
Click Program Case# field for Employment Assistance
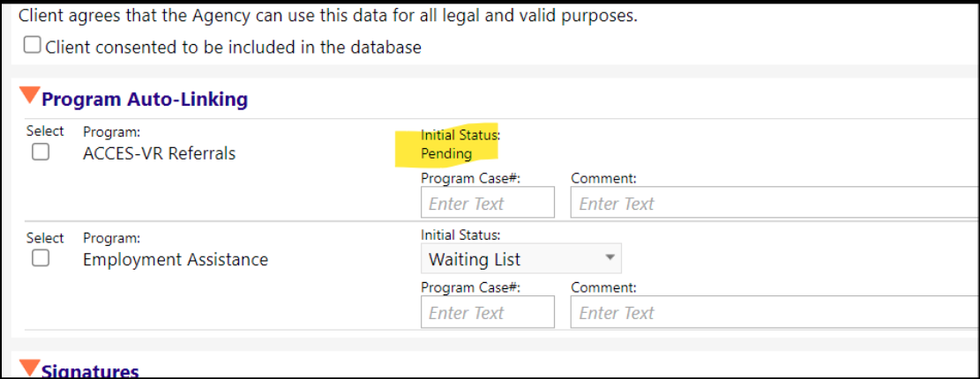tap(488, 312)
